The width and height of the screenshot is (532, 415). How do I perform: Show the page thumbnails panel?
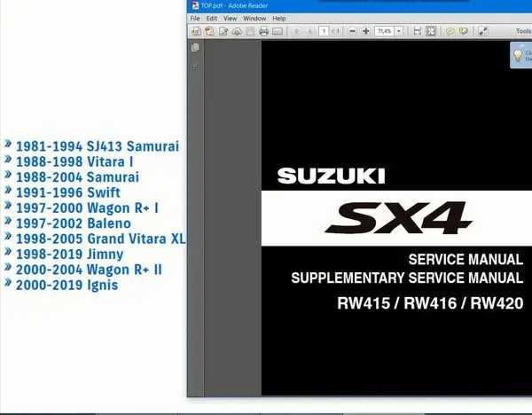click(x=195, y=48)
